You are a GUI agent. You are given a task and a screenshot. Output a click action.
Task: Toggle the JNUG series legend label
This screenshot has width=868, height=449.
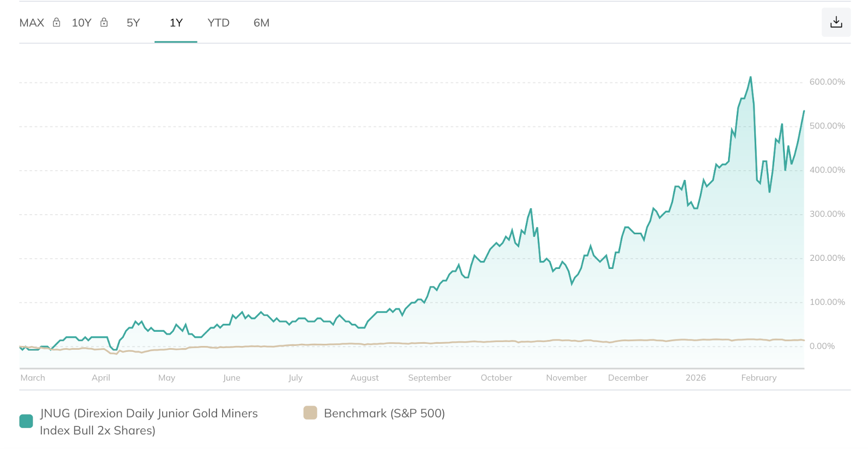(x=149, y=421)
